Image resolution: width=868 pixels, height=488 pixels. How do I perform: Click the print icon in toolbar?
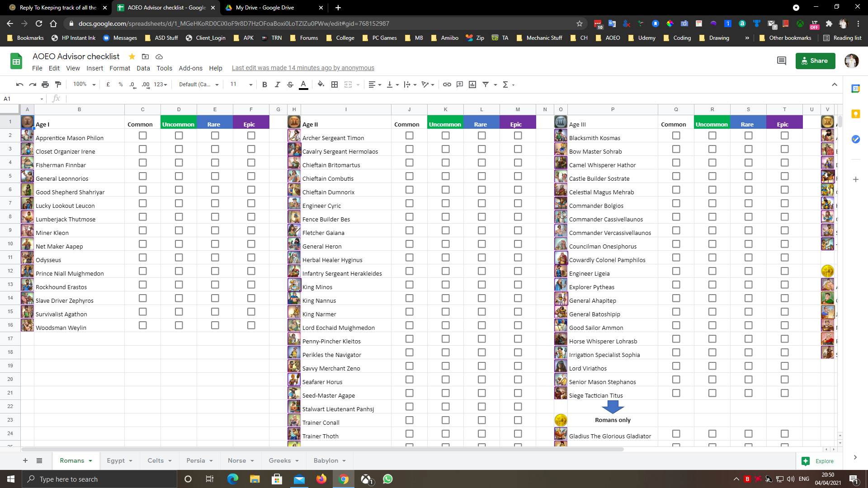coord(45,84)
